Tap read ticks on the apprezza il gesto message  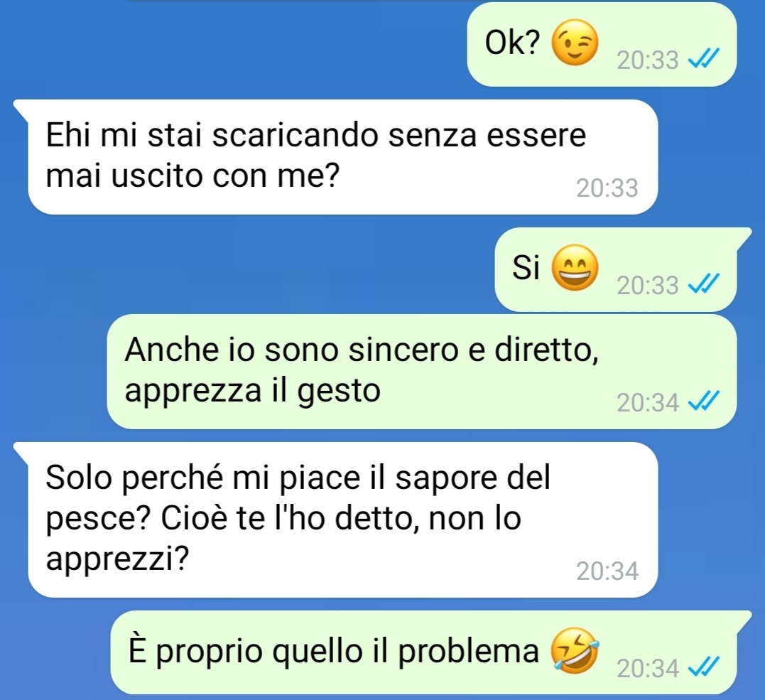703,402
